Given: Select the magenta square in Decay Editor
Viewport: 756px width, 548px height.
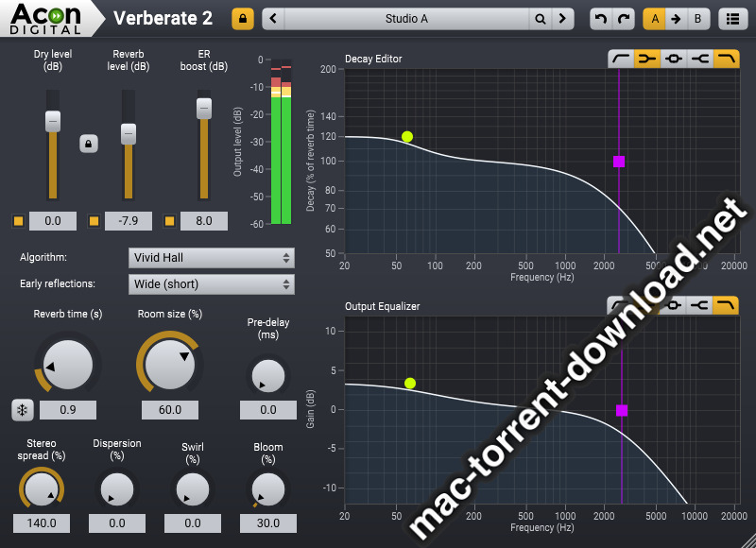Looking at the screenshot, I should tap(619, 162).
